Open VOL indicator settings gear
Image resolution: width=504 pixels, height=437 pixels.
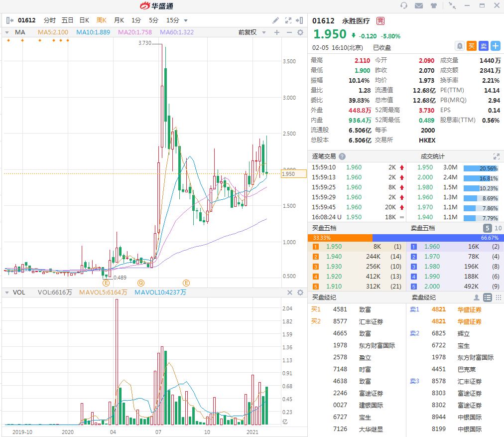300,292
